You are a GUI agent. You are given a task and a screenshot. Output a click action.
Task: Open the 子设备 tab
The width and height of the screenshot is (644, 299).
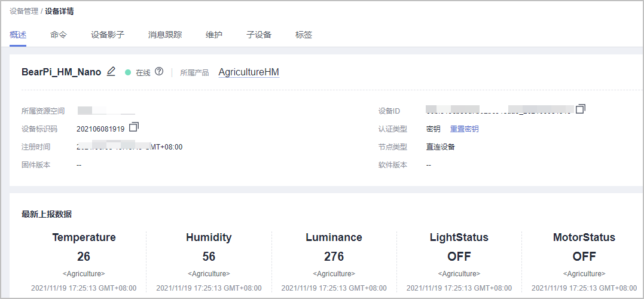pos(259,35)
